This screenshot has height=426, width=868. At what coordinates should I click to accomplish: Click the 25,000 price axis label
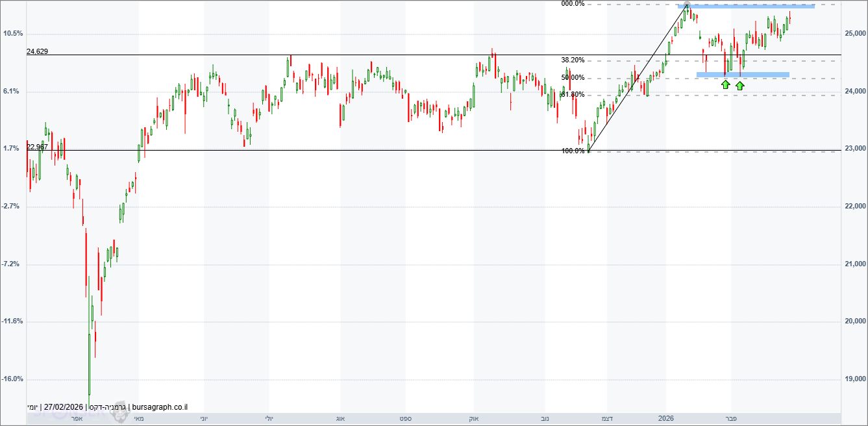tap(855, 34)
